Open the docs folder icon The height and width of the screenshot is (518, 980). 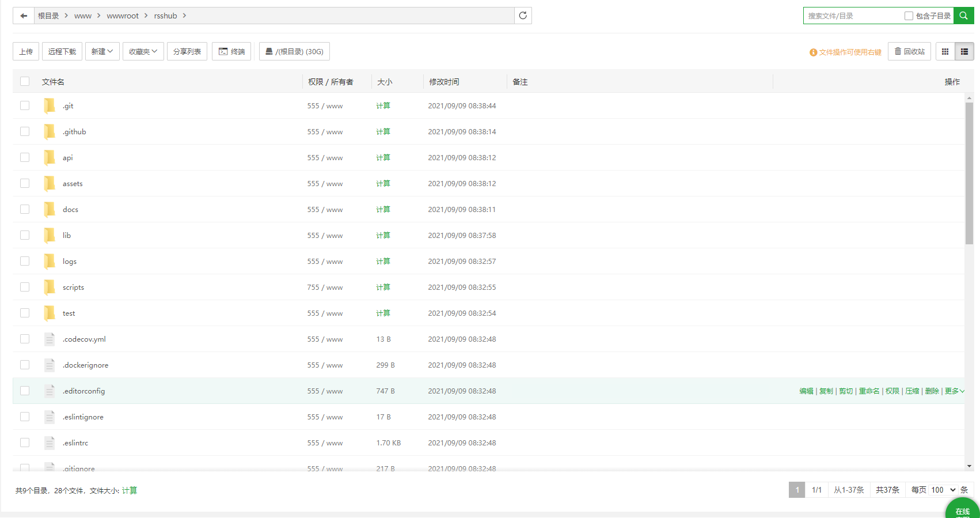pyautogui.click(x=50, y=209)
